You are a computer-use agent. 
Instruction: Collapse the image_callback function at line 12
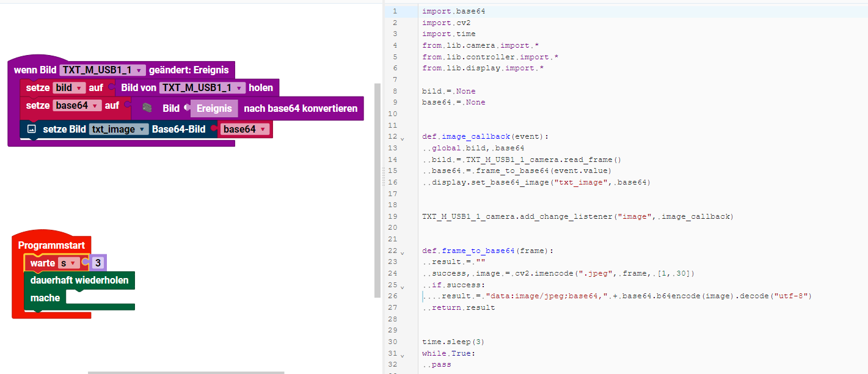(x=402, y=137)
